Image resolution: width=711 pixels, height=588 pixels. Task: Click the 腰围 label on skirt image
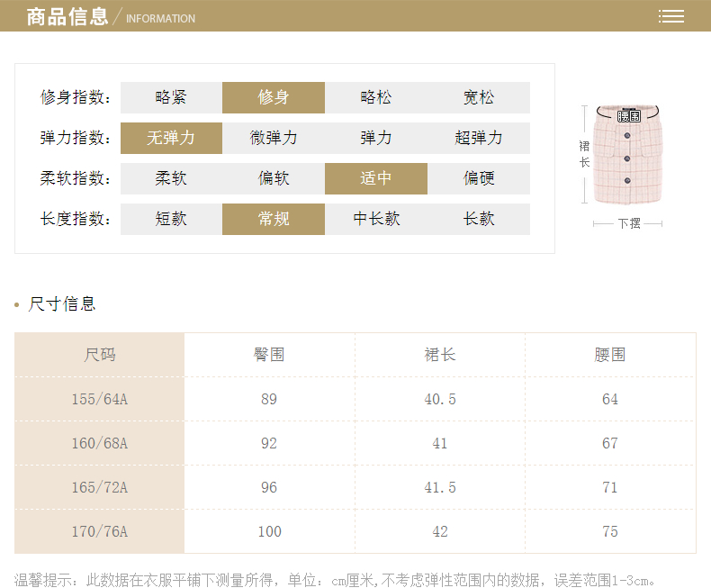click(x=629, y=116)
